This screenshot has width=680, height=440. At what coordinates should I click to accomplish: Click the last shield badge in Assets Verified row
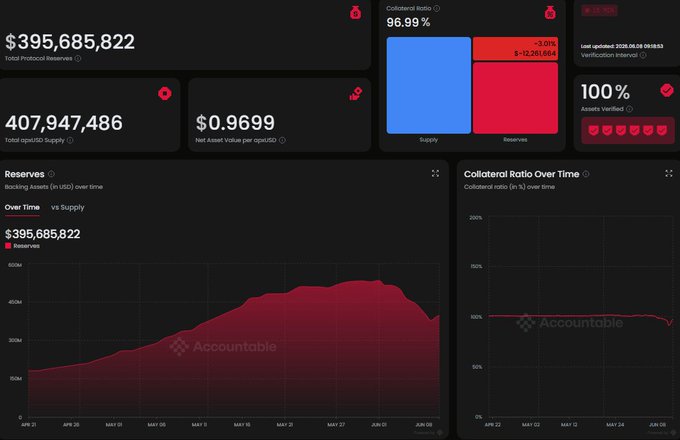(662, 130)
